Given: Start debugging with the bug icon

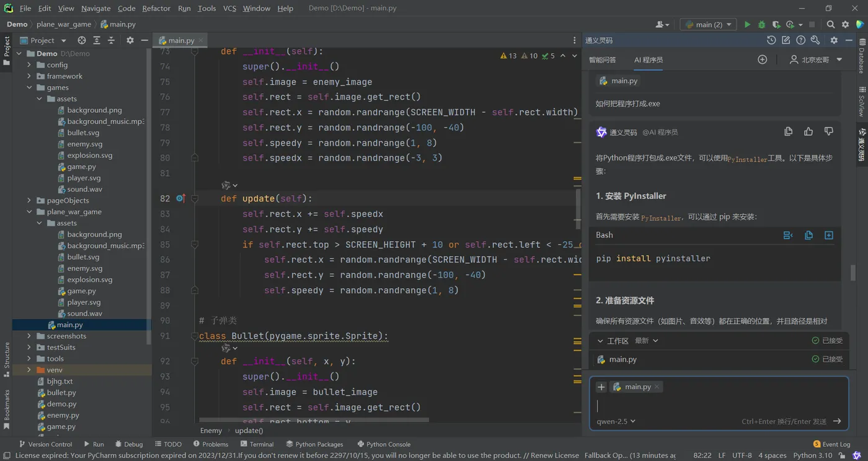Looking at the screenshot, I should point(761,25).
